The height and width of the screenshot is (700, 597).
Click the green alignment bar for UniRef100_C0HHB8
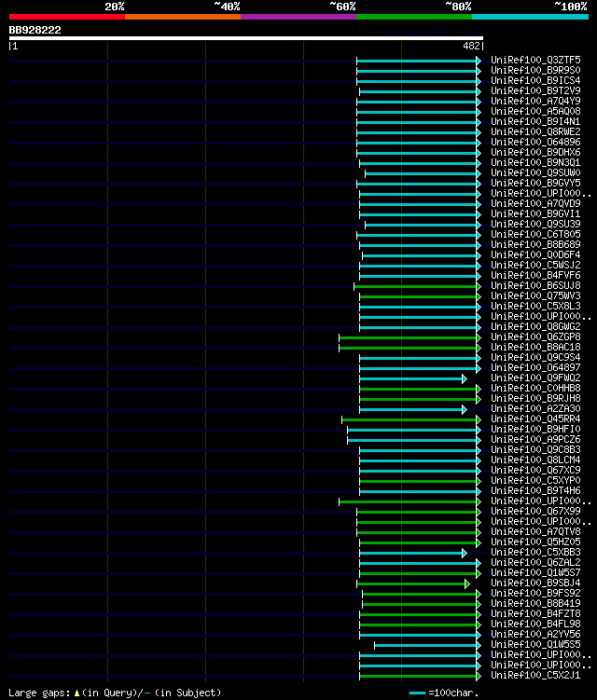(x=421, y=390)
